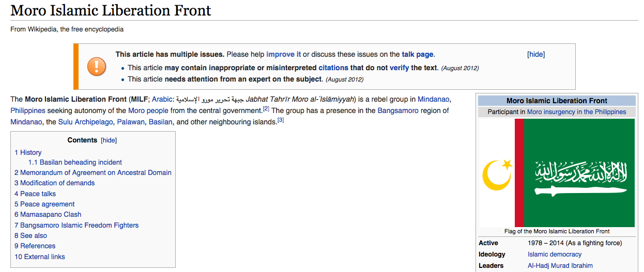Screen dimensions: 644x272
Task: Jump to section 4 Peace talks
Action: 35,194
